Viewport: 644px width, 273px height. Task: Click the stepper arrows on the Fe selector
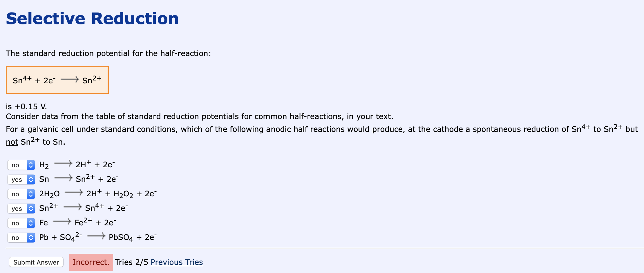pyautogui.click(x=30, y=223)
